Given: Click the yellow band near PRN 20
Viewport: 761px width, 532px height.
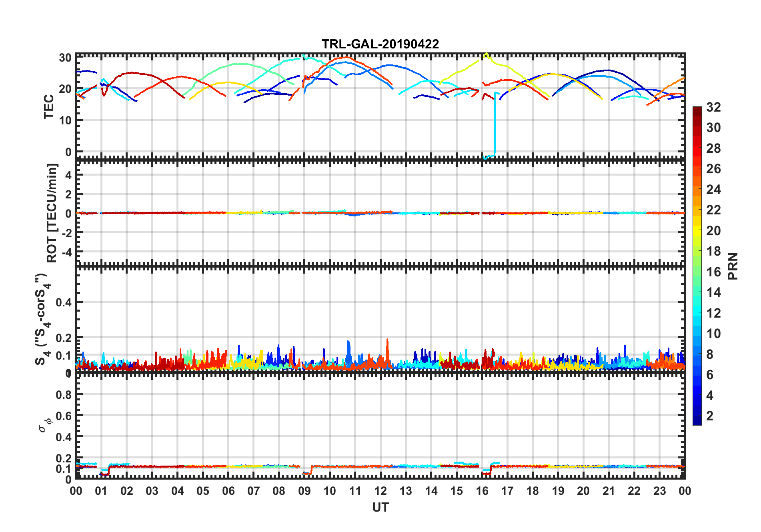Looking at the screenshot, I should pos(697,230).
